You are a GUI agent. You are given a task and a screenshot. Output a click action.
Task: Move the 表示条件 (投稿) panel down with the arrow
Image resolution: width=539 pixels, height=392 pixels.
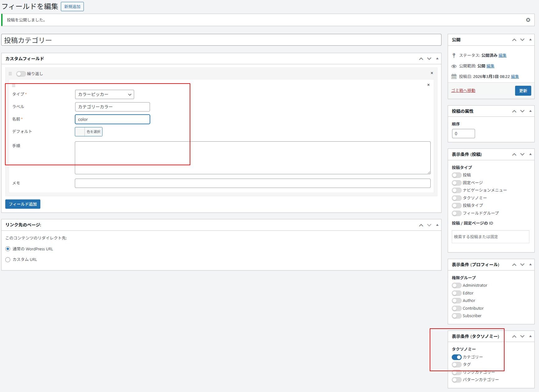522,154
